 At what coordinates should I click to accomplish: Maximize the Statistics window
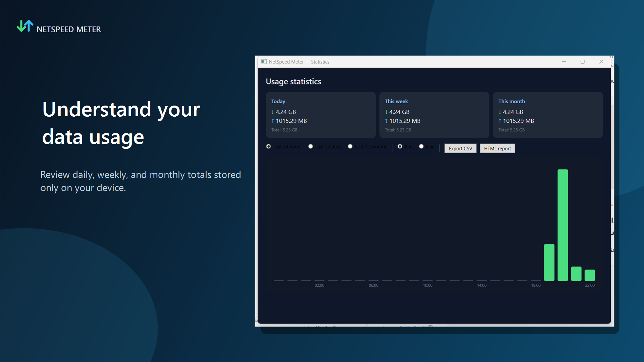[583, 62]
